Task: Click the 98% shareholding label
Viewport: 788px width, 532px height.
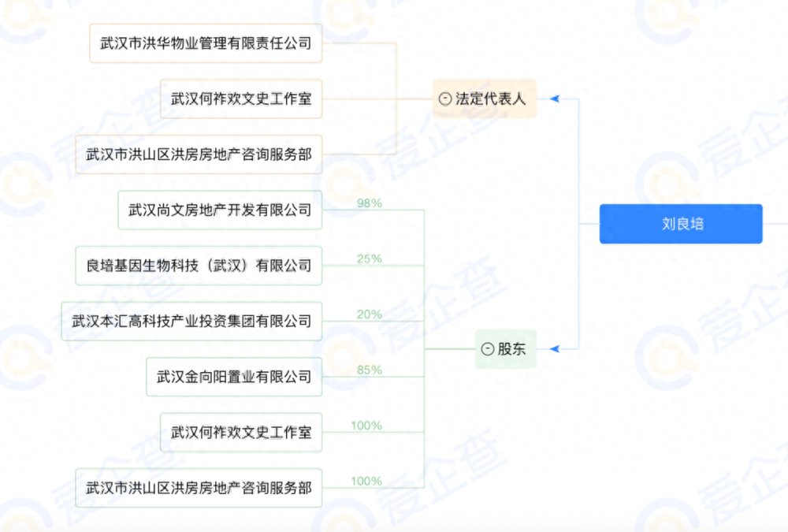Action: 370,203
